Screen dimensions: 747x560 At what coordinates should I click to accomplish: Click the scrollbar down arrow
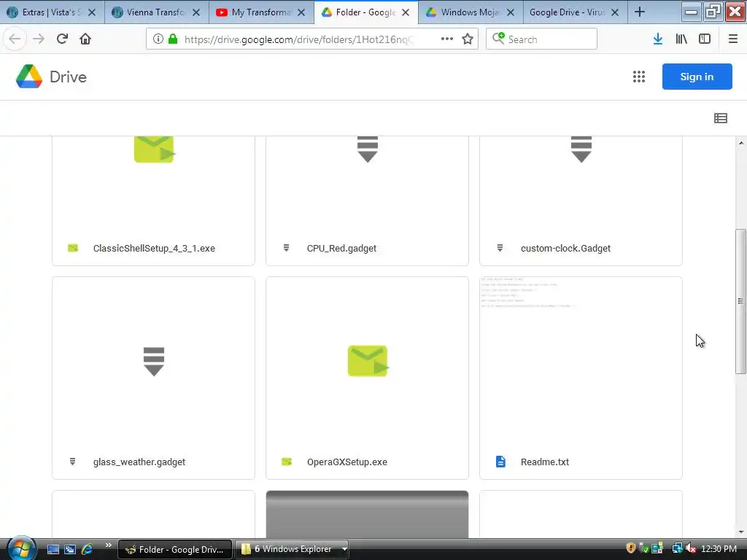click(x=741, y=532)
